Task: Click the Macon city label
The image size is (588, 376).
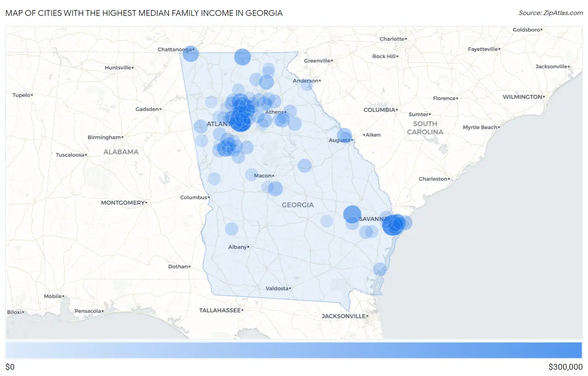Action: (x=264, y=176)
